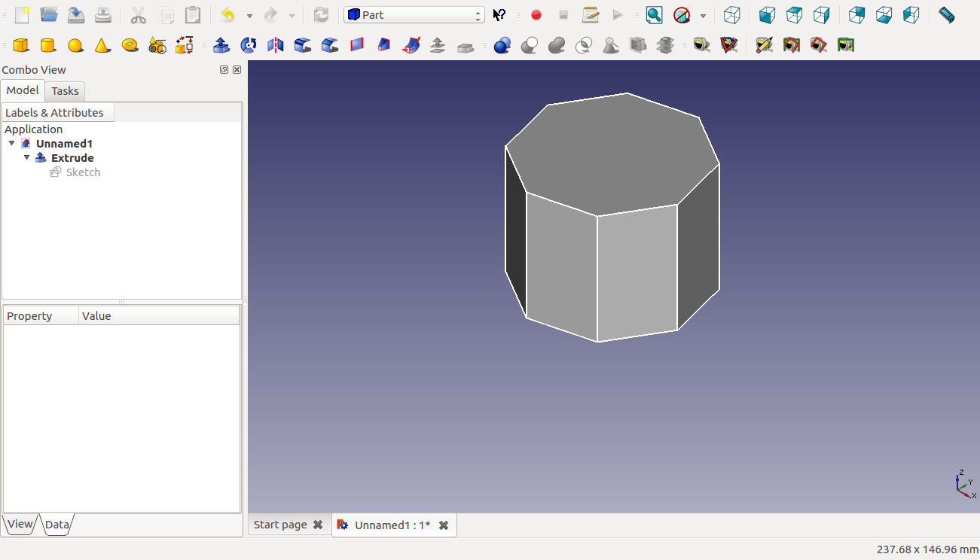Select the Cylinder primitive tool

click(x=47, y=45)
